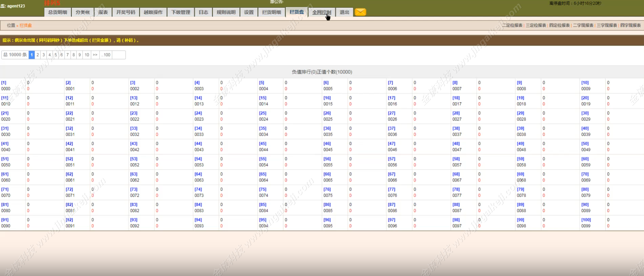Go to pagination page 8
Image resolution: width=644 pixels, height=276 pixels.
click(74, 55)
